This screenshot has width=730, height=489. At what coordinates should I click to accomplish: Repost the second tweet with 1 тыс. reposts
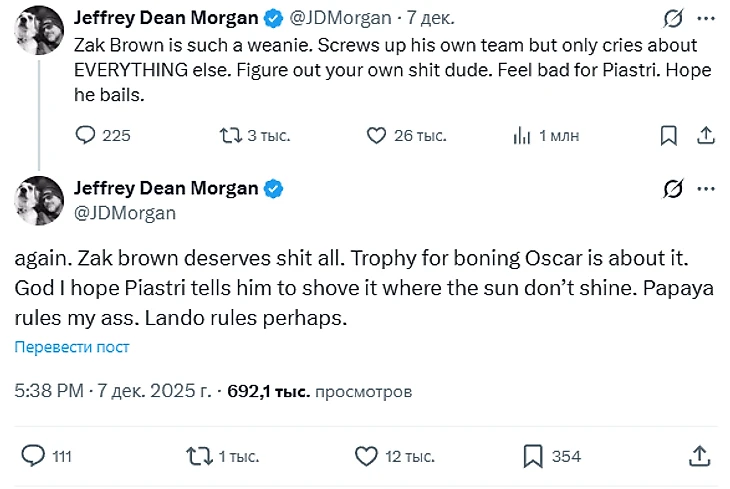point(200,456)
